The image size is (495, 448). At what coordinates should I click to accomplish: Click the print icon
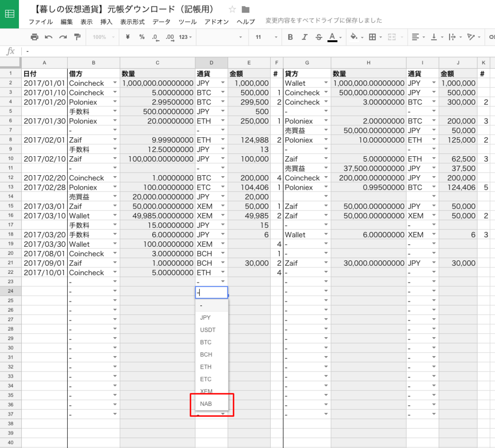[x=34, y=36]
